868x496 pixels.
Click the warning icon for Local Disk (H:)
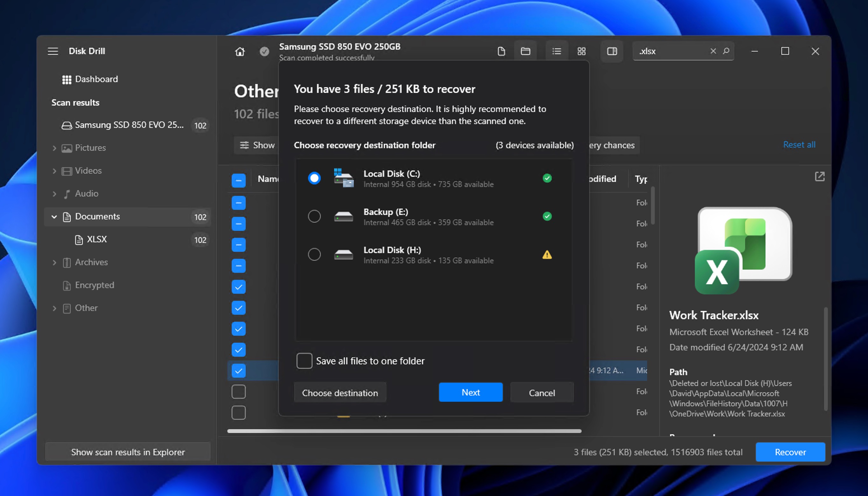point(547,254)
